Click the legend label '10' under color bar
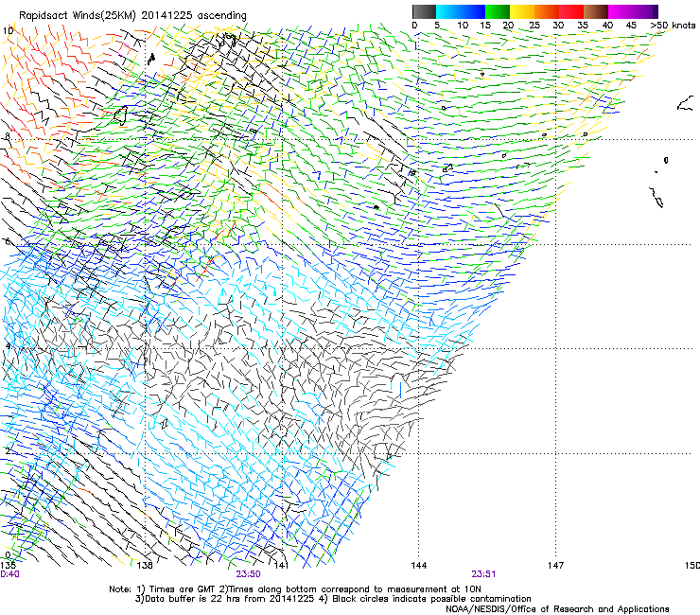 [x=463, y=25]
